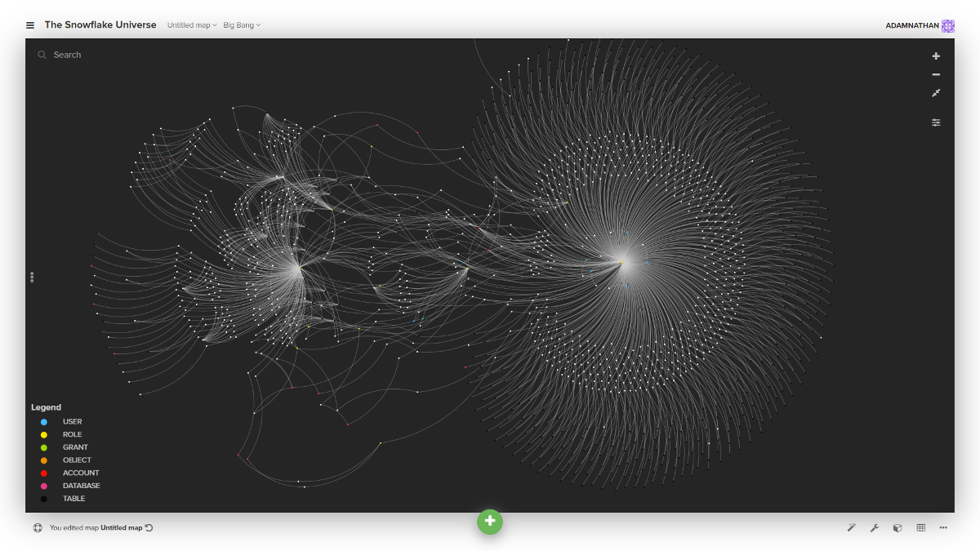980x551 pixels.
Task: Expand the Untitled map dropdown
Action: coord(192,25)
